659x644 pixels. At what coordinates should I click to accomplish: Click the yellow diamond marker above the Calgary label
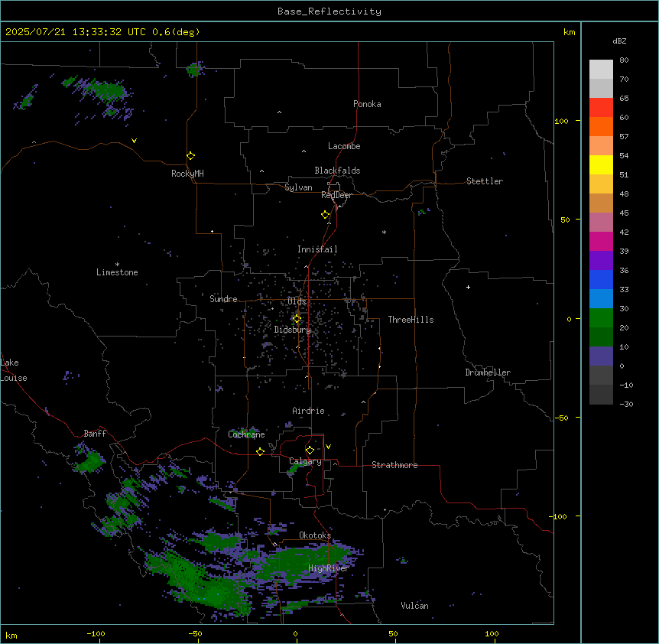pos(310,450)
